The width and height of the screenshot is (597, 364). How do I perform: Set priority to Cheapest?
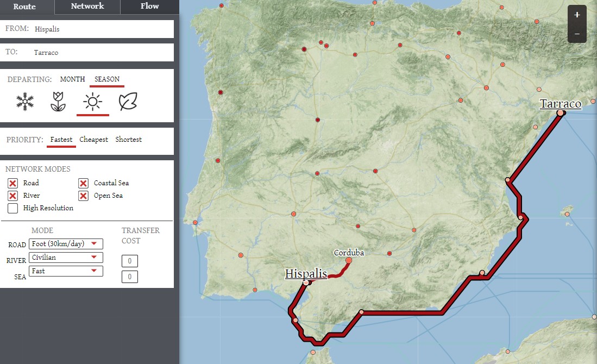(93, 140)
